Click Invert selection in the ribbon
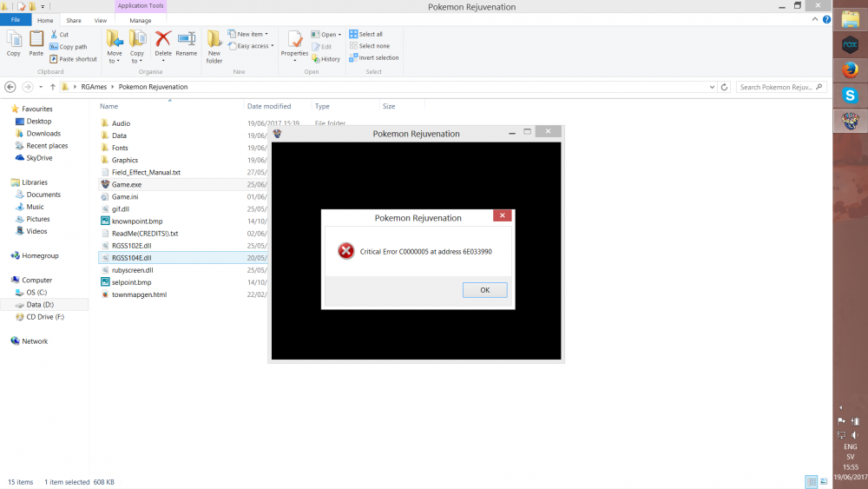This screenshot has width=868, height=489. pyautogui.click(x=373, y=57)
